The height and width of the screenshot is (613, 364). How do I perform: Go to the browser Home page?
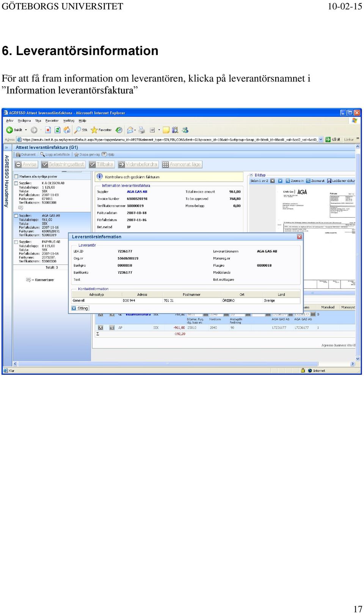click(67, 130)
